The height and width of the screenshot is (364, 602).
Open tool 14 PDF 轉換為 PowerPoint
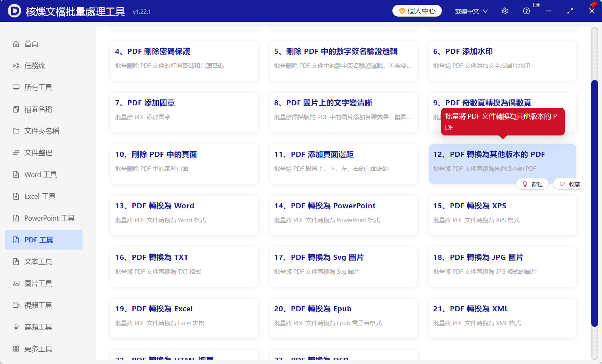click(344, 215)
